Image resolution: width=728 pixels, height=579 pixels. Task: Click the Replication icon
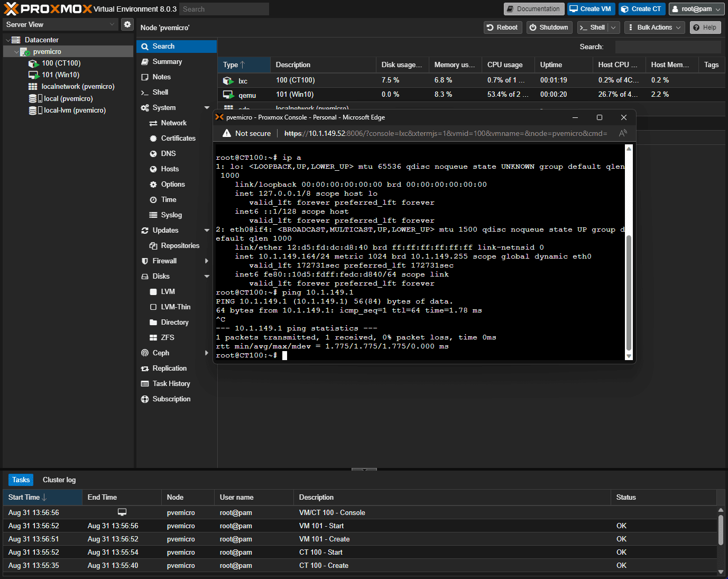point(145,368)
